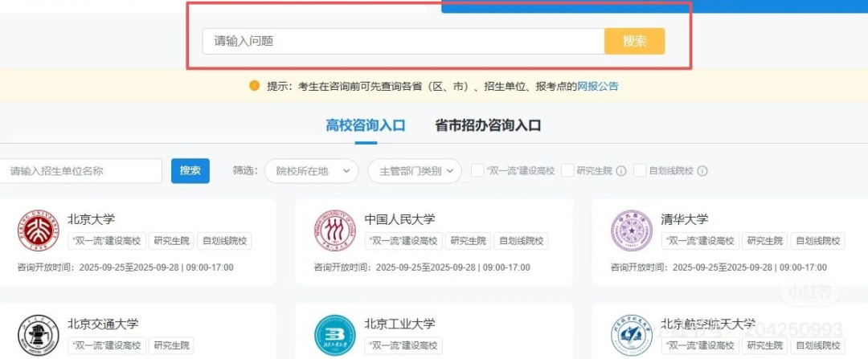868x359 pixels.
Task: Click 研究生院 tag under 北京交通大学
Action: 172,346
